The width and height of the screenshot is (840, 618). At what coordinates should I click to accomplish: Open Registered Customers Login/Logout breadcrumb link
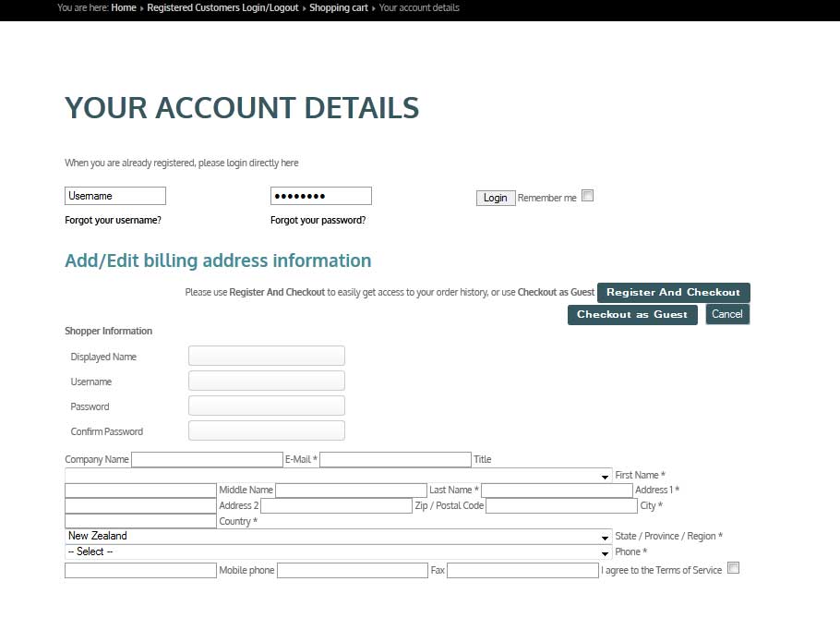[x=222, y=7]
